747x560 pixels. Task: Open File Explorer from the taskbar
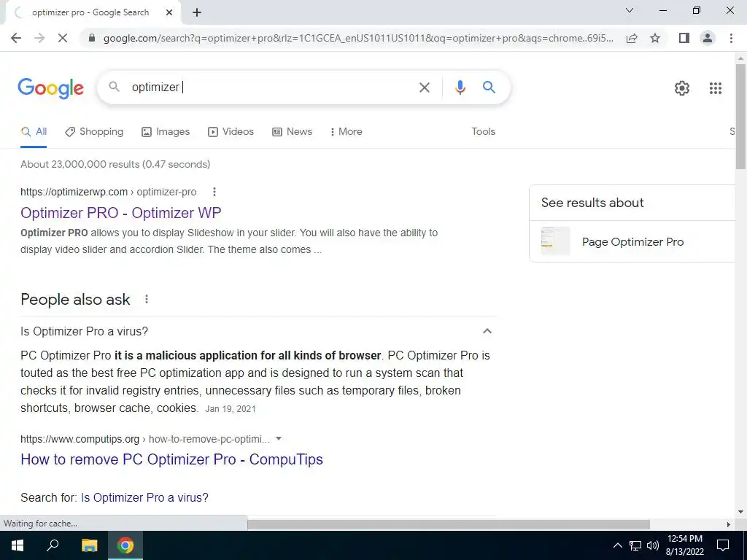[89, 545]
